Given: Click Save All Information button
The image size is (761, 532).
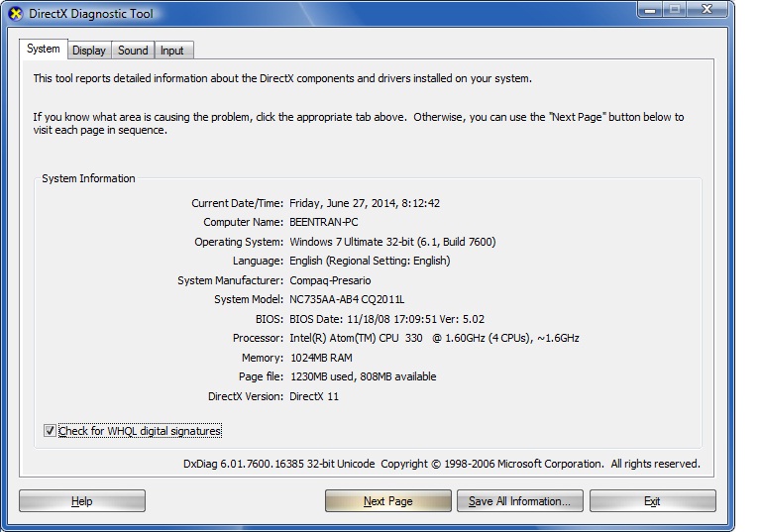Looking at the screenshot, I should (520, 501).
